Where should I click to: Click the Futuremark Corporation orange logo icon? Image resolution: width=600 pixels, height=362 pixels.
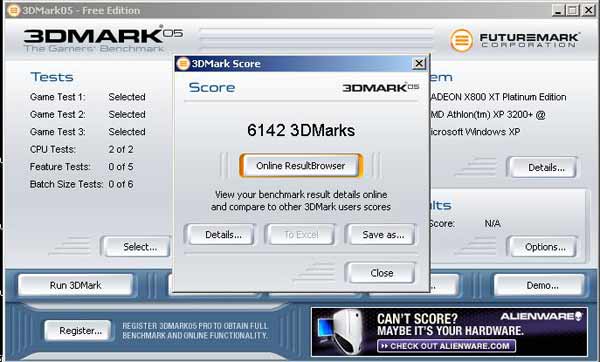point(461,40)
